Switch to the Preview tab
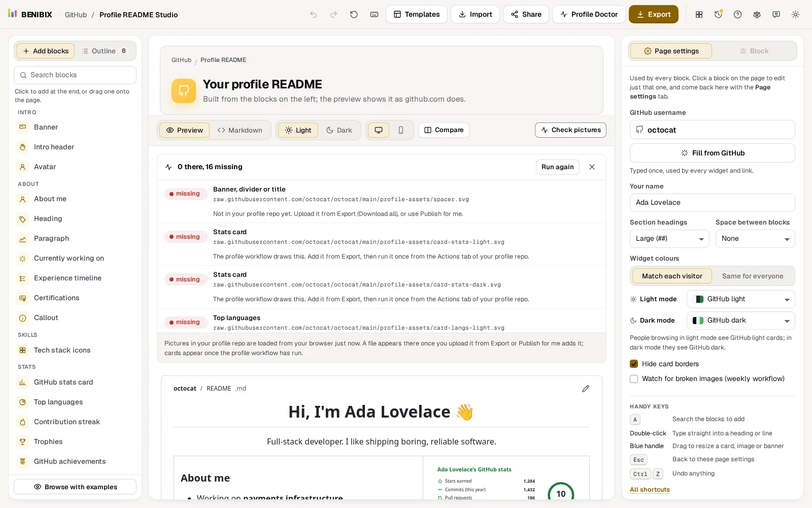812x508 pixels. coord(185,130)
